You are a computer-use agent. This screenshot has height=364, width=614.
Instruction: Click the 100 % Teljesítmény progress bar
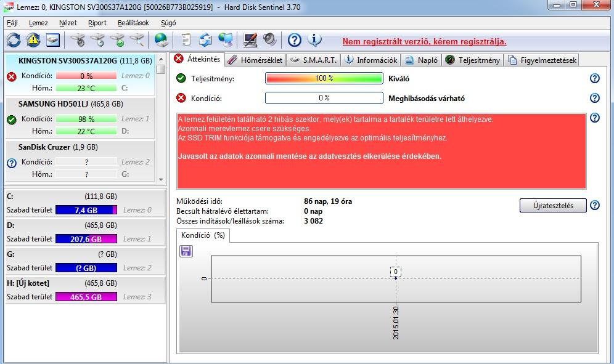point(324,78)
